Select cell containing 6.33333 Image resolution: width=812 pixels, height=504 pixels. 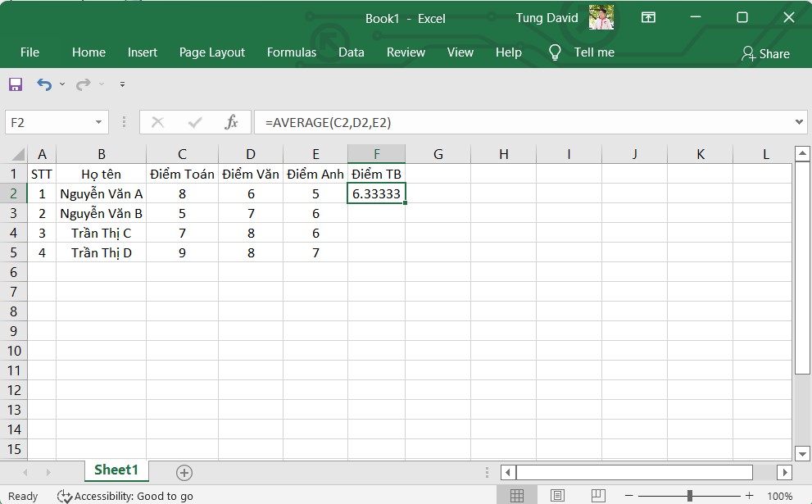coord(376,193)
